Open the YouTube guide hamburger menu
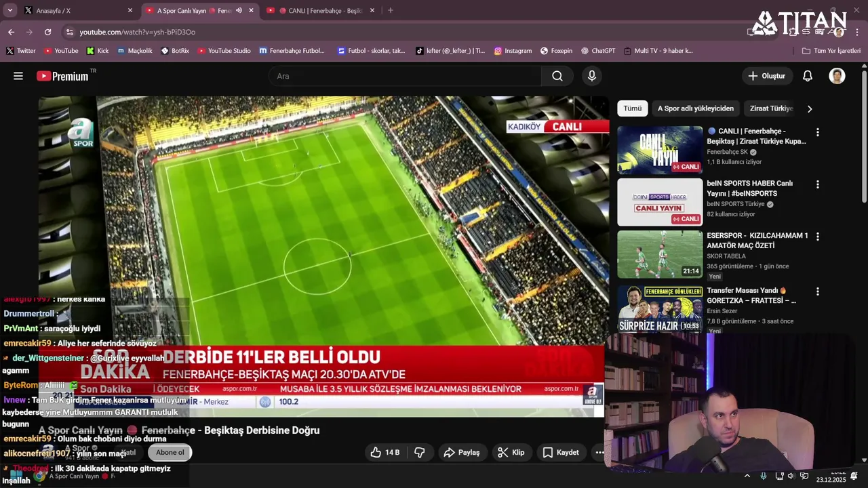 pos(18,76)
